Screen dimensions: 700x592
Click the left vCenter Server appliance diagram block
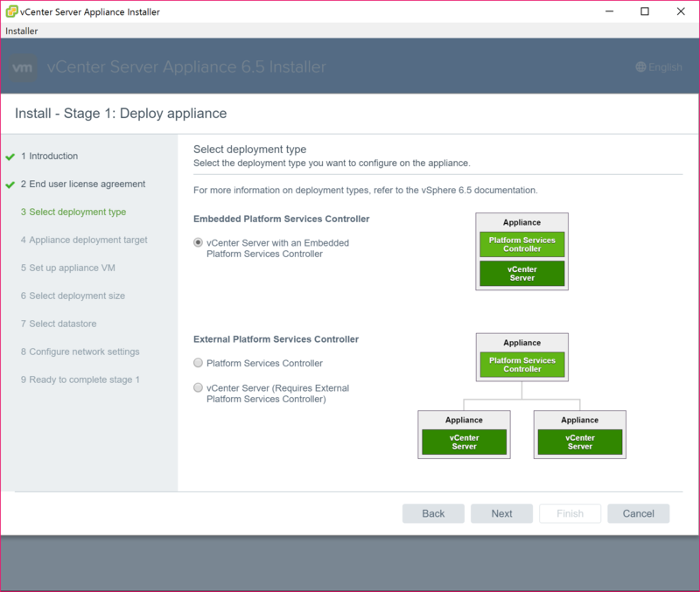(x=464, y=442)
